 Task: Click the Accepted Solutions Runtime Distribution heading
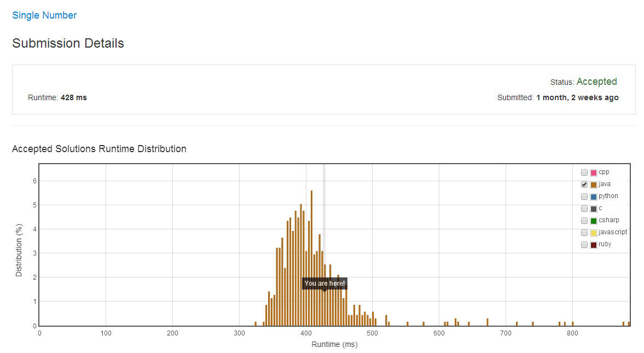point(99,149)
